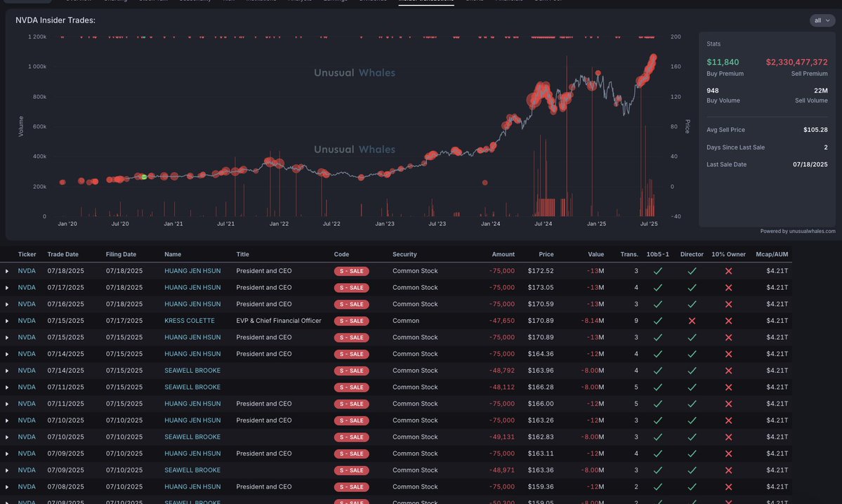
Task: Click the S - SALE badge in the 07/18/2025 row
Action: click(x=351, y=272)
